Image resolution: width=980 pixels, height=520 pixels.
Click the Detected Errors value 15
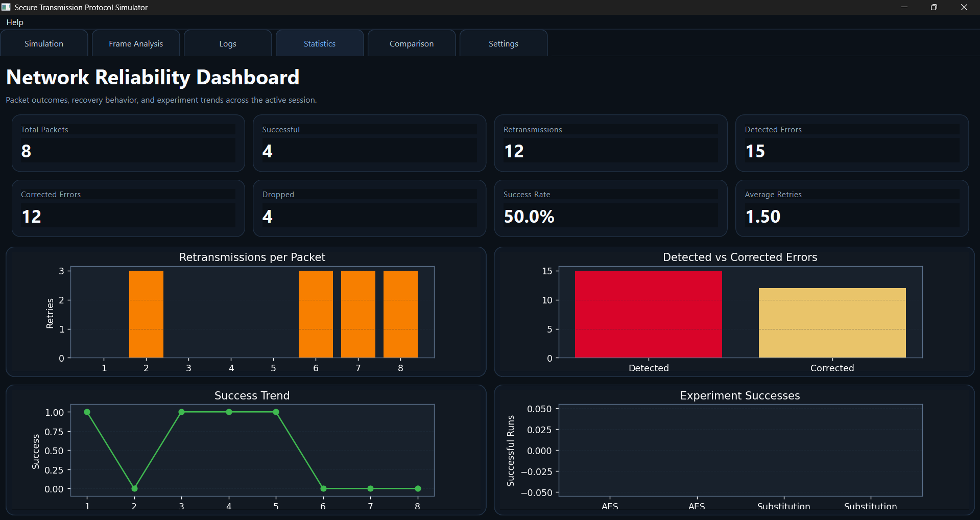pyautogui.click(x=755, y=151)
